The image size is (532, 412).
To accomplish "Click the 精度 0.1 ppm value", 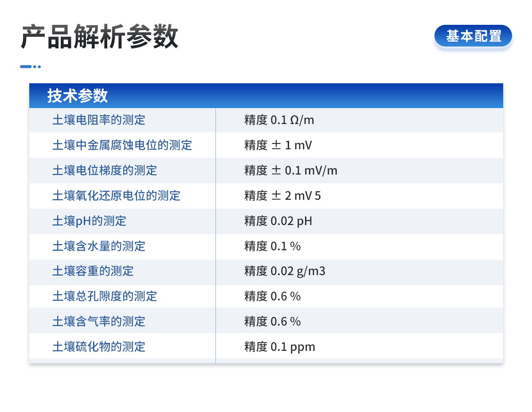I will (279, 347).
